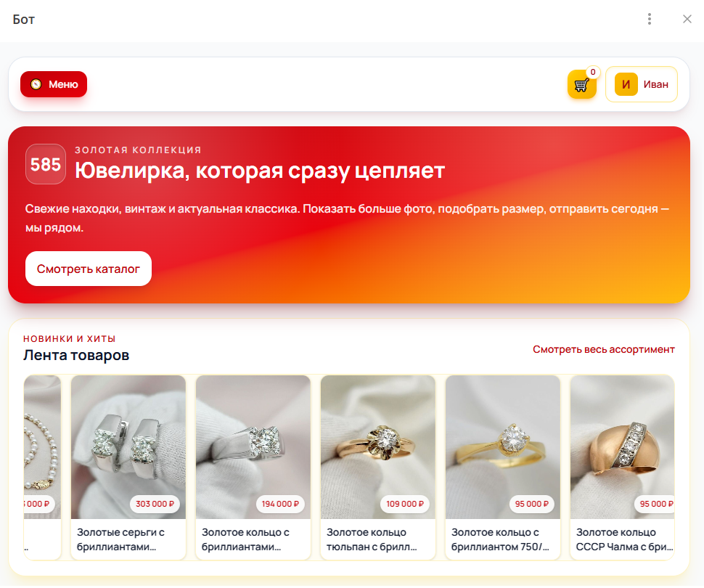Close the Бот window
This screenshot has width=704, height=588.
coord(687,19)
